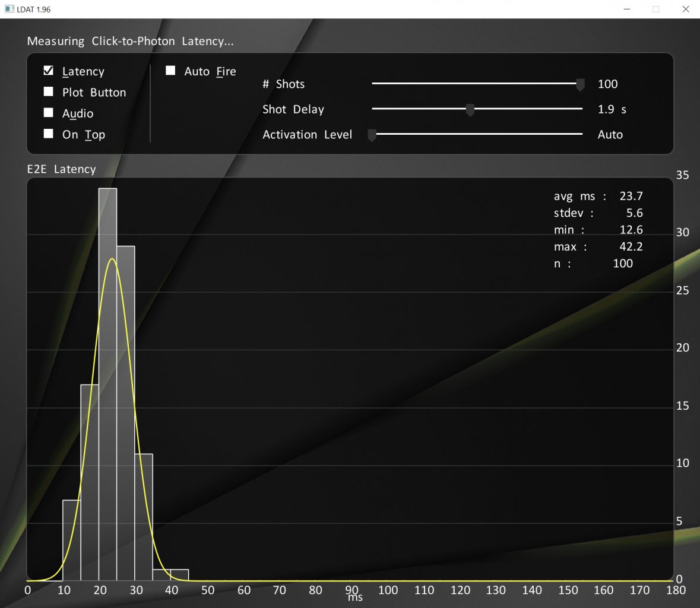700x608 pixels.
Task: Click the Activation Level slider handle
Action: (372, 135)
